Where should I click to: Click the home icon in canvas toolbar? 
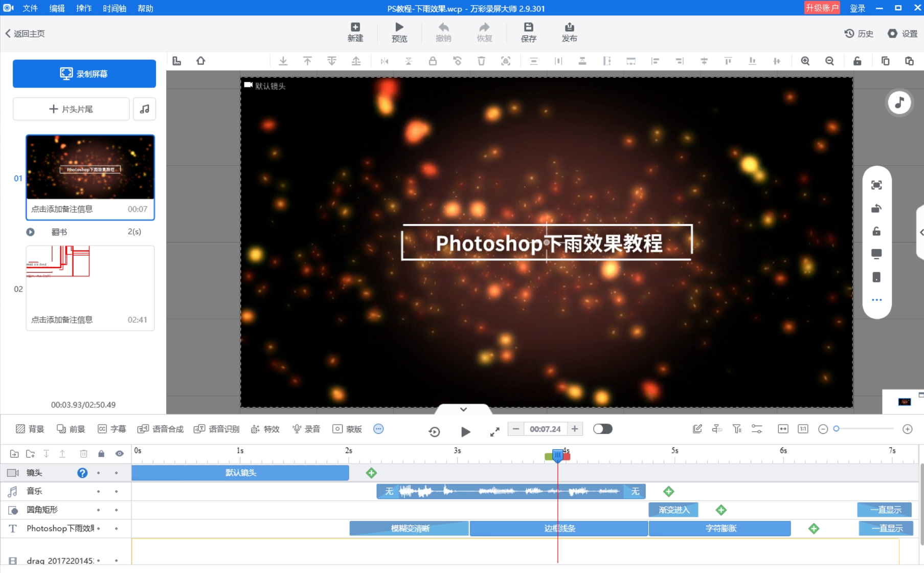(x=201, y=61)
